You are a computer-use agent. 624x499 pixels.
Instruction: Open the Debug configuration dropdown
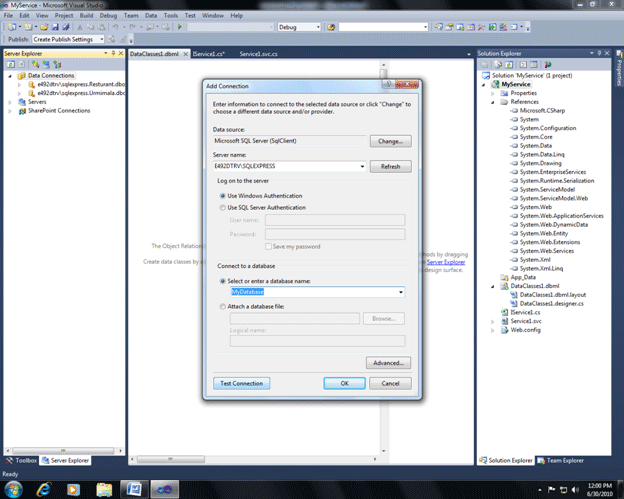(x=318, y=27)
